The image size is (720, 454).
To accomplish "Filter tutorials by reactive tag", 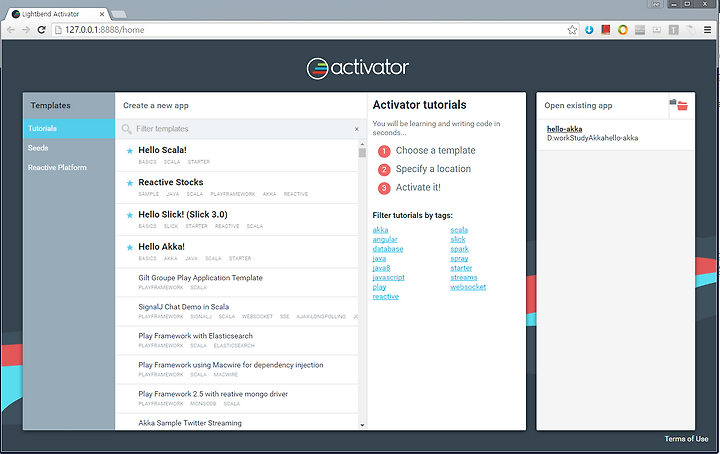I will coord(386,297).
